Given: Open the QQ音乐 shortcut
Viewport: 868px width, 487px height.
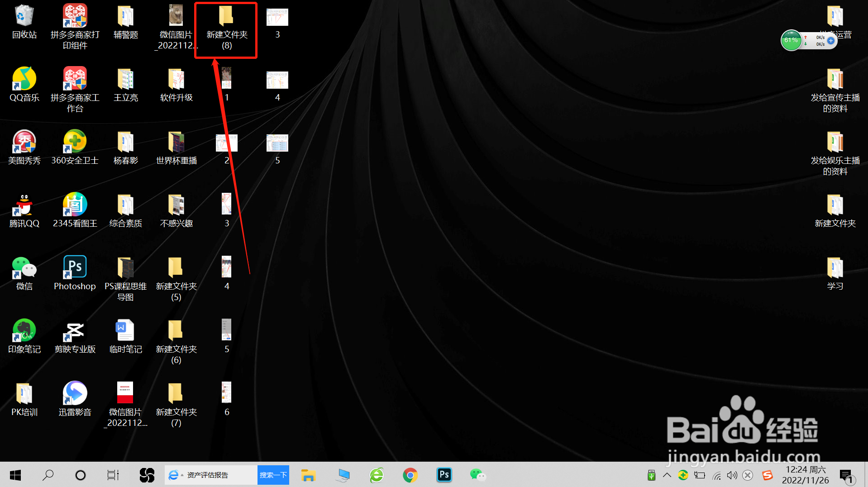Looking at the screenshot, I should click(24, 85).
